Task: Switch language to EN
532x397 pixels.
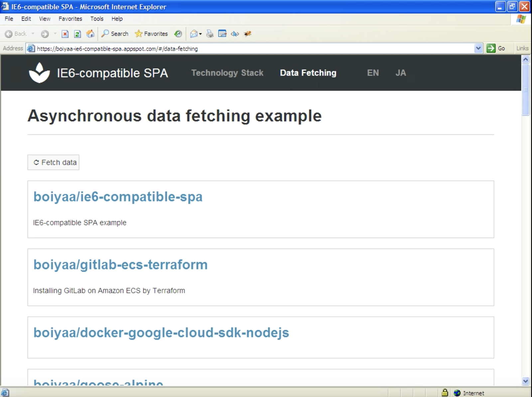Action: (x=373, y=73)
